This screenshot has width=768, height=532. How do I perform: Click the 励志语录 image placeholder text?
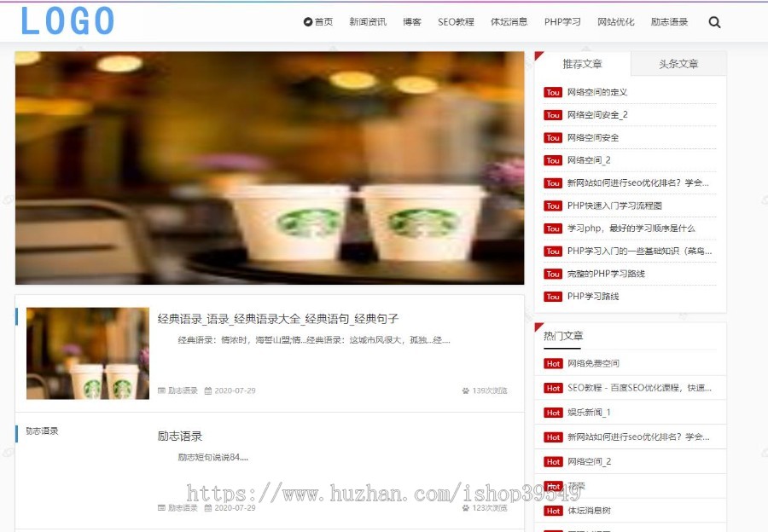[42, 431]
